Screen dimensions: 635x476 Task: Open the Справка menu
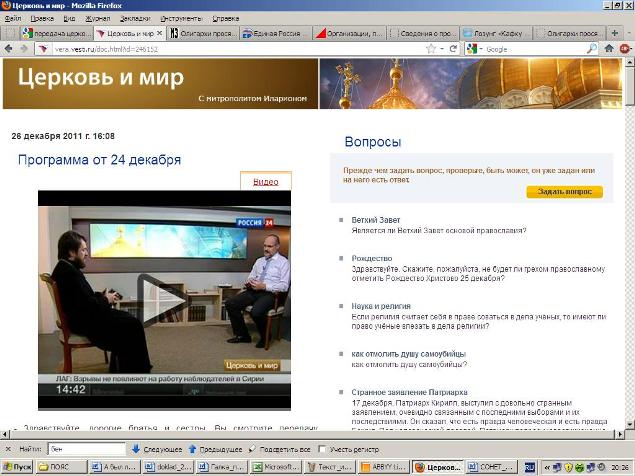tap(226, 19)
